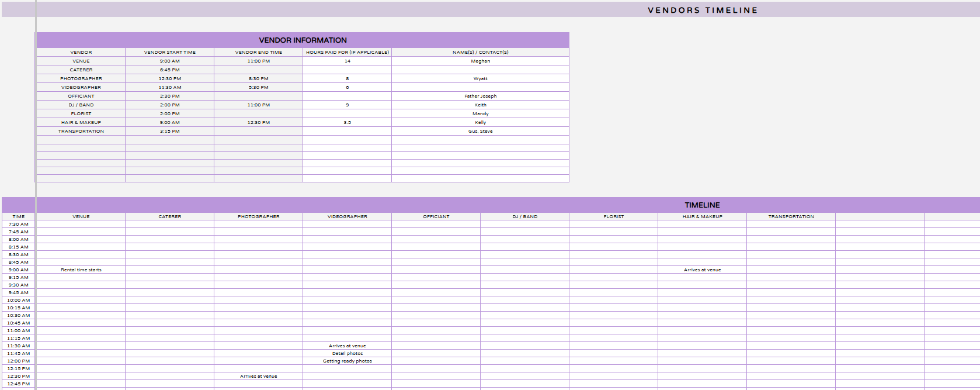Select the VENDOR START TIME column header

[x=170, y=52]
